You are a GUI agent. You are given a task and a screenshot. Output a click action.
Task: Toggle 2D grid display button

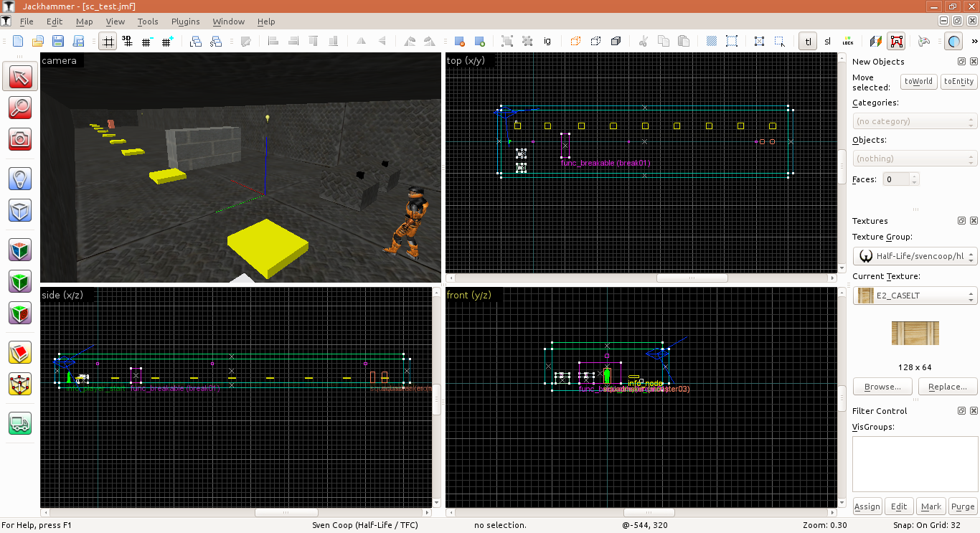(108, 42)
